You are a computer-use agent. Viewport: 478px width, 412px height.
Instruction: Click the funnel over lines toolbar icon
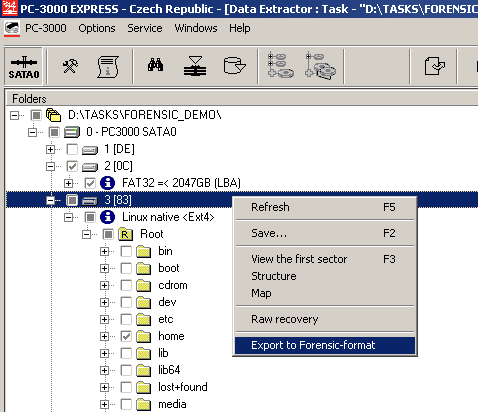[195, 66]
